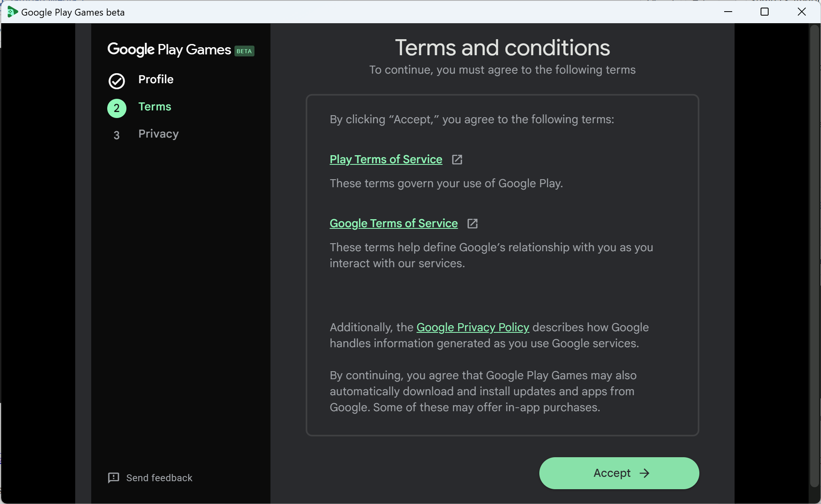Open the Play Terms of Service link
This screenshot has height=504, width=821.
(x=386, y=159)
